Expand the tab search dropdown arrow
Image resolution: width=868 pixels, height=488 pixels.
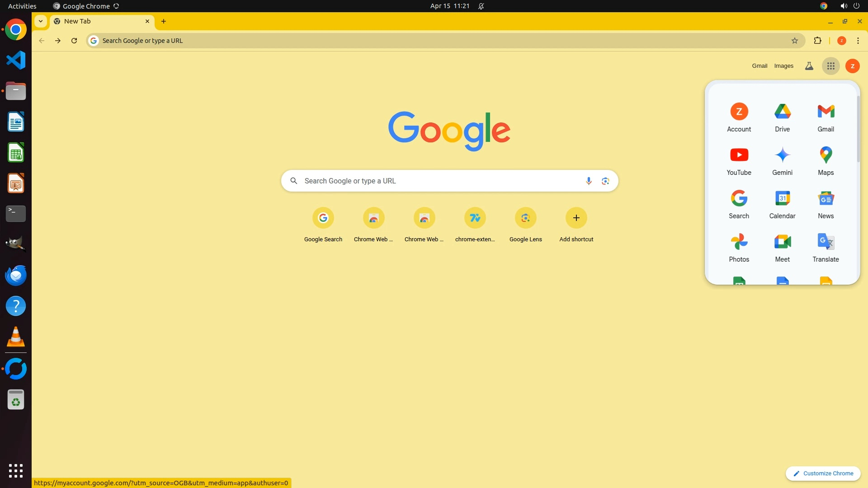tap(41, 21)
